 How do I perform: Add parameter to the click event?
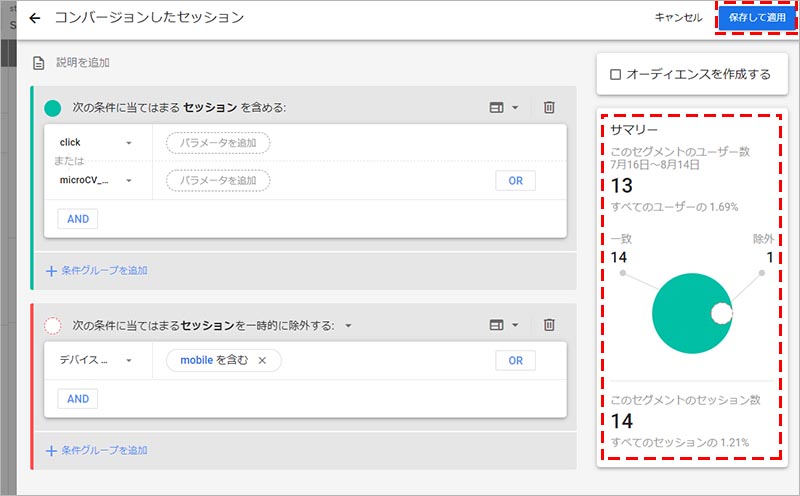(x=218, y=143)
